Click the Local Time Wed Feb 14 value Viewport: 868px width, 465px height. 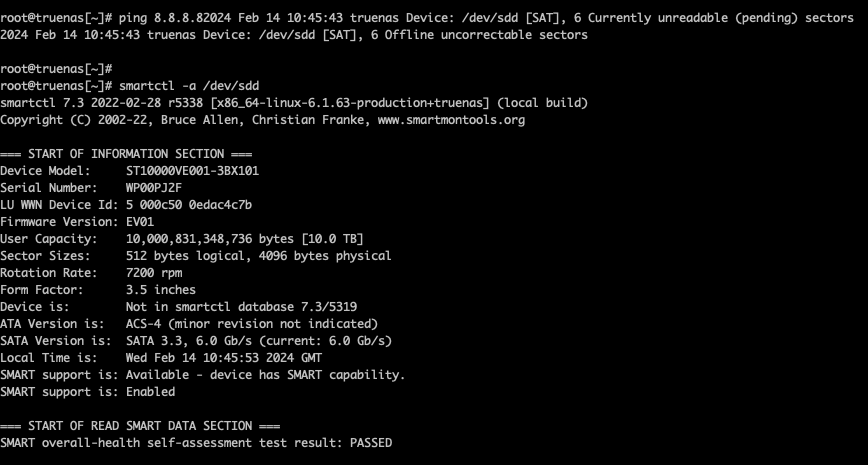(224, 358)
